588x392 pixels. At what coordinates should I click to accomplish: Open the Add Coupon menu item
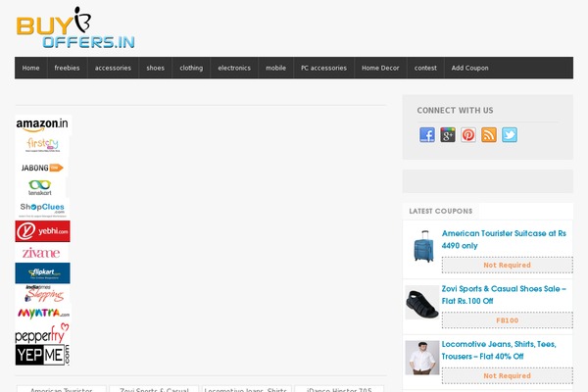[469, 68]
